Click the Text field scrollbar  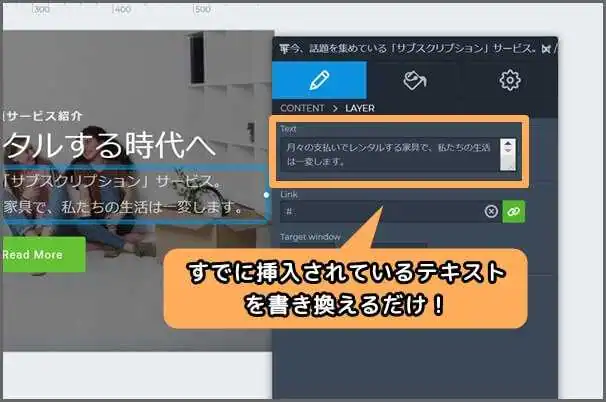(x=508, y=155)
